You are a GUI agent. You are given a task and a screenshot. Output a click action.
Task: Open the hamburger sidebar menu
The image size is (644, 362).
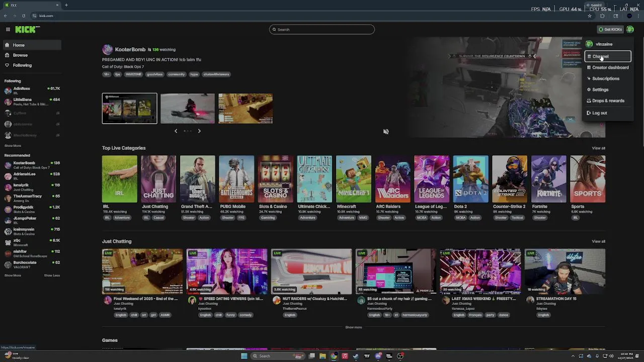8,30
